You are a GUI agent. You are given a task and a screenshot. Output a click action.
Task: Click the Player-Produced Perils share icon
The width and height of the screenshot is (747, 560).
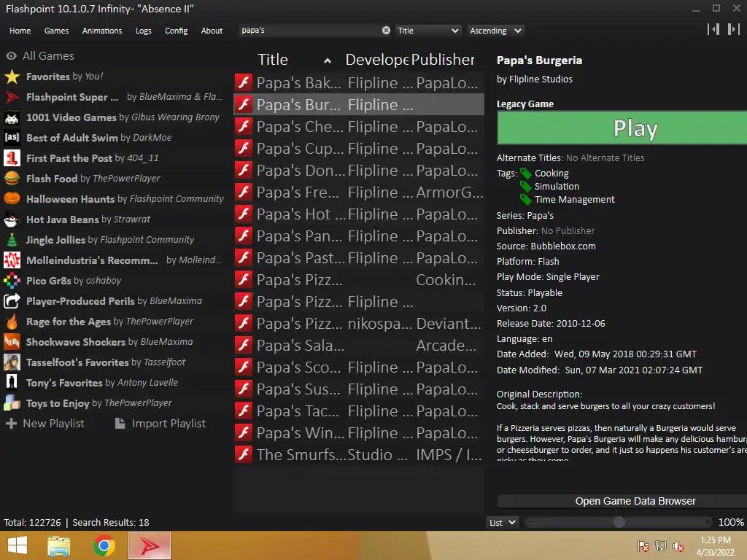[x=12, y=301]
